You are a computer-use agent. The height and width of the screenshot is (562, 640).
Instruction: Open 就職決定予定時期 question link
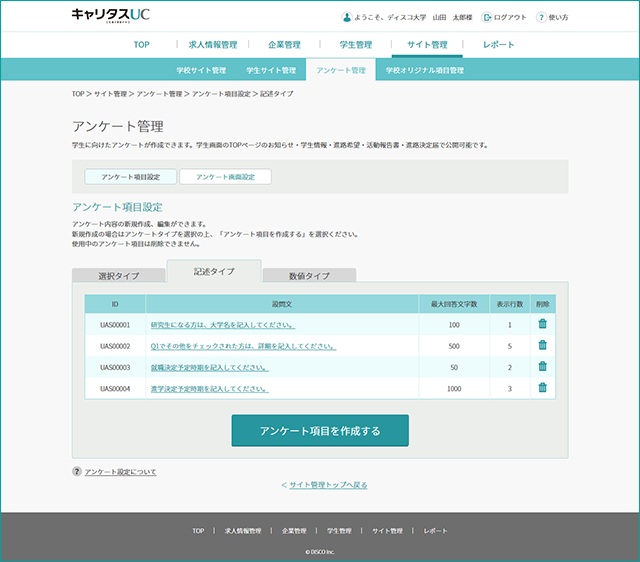[x=210, y=367]
